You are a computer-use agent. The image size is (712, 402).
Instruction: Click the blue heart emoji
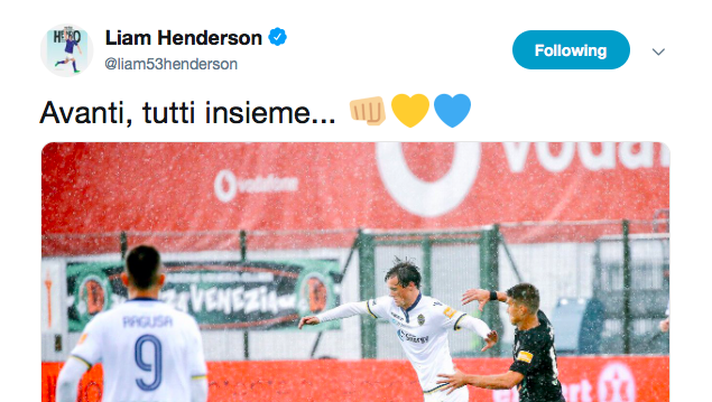coord(452,111)
